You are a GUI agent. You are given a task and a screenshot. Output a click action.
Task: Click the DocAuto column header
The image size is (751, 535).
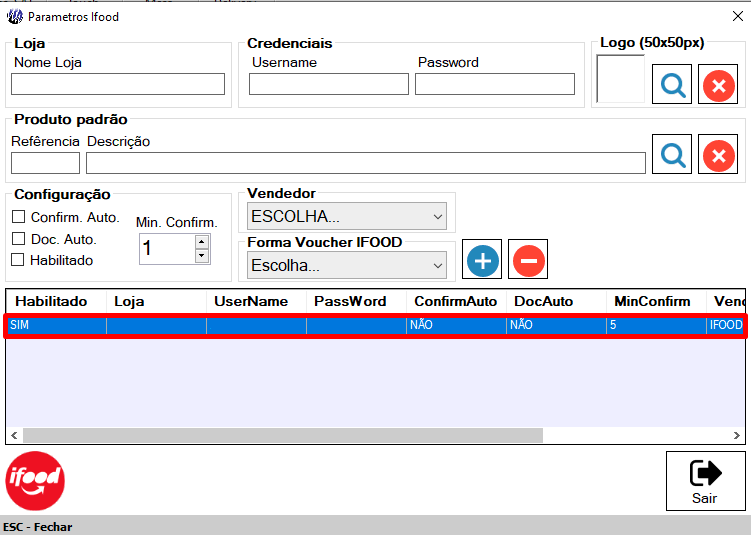tap(557, 301)
